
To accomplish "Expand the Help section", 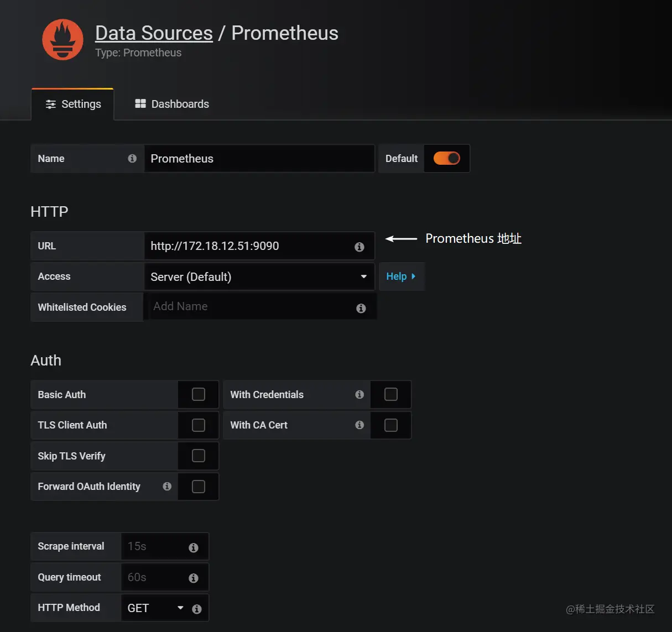I will [401, 276].
